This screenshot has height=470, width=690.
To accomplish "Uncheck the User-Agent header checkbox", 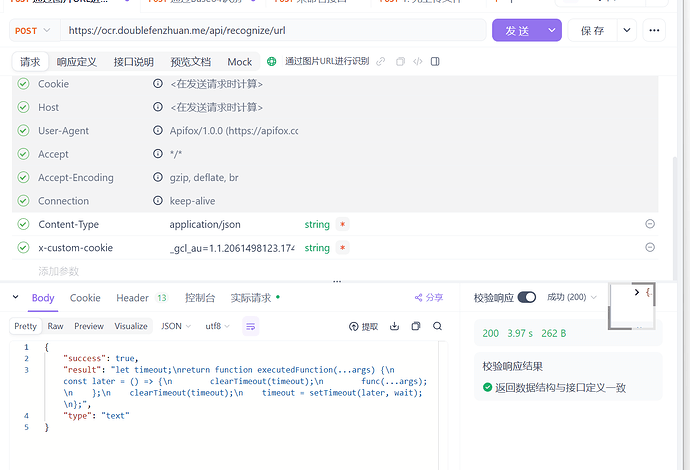I will [x=23, y=131].
